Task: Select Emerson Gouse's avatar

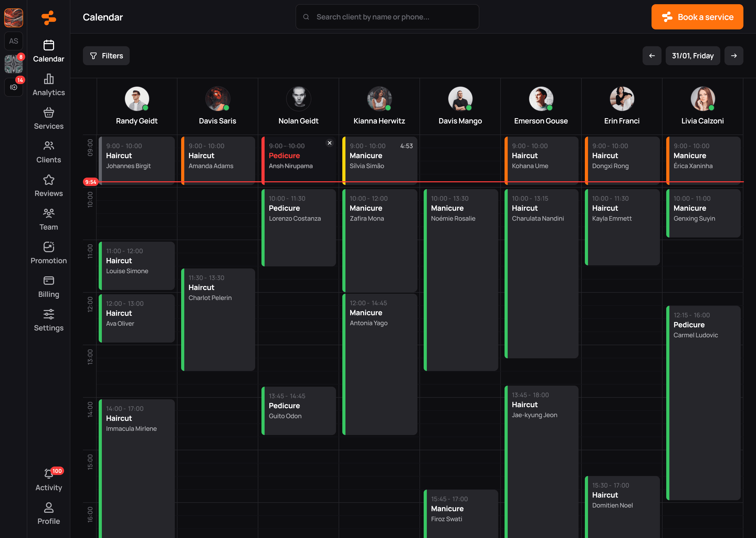Action: click(x=541, y=99)
